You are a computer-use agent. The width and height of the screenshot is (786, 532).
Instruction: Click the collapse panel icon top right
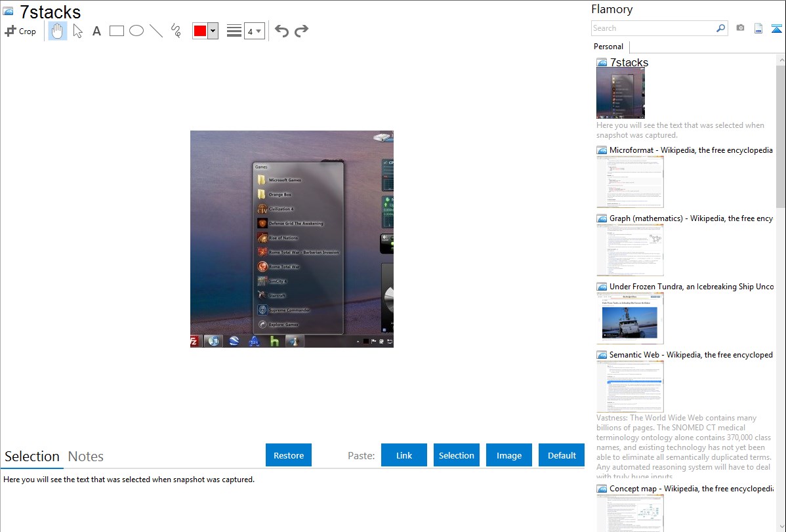776,28
